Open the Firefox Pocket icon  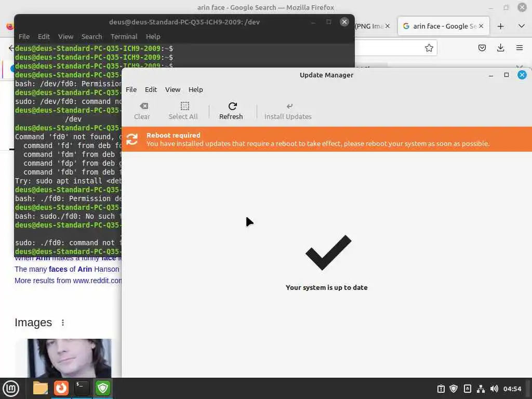482,48
